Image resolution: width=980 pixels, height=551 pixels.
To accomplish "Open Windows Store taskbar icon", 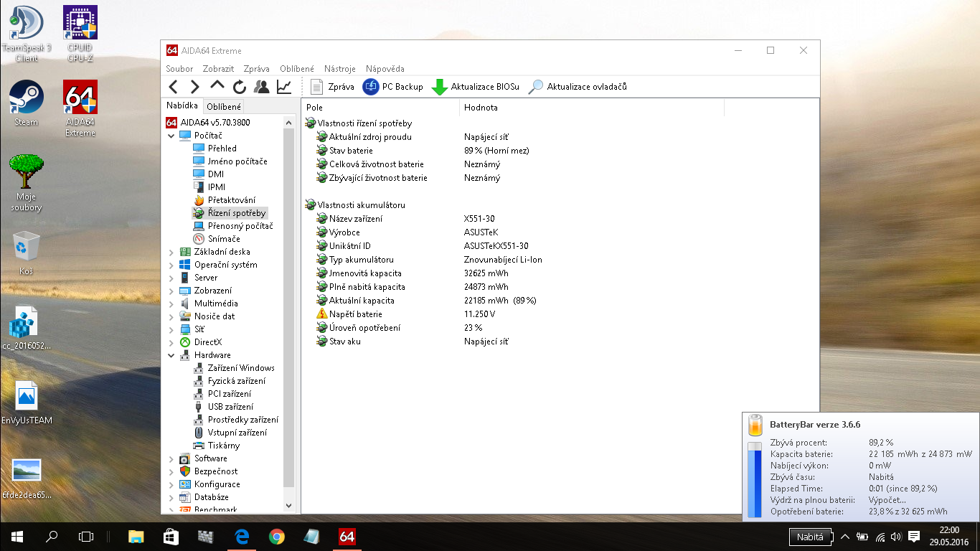I will pos(171,536).
